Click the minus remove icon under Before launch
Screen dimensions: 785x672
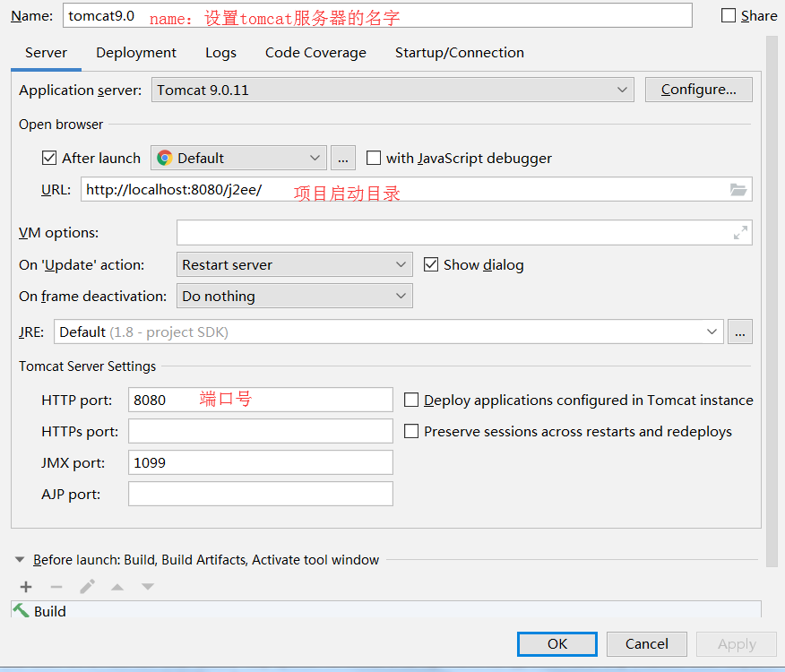pyautogui.click(x=56, y=586)
